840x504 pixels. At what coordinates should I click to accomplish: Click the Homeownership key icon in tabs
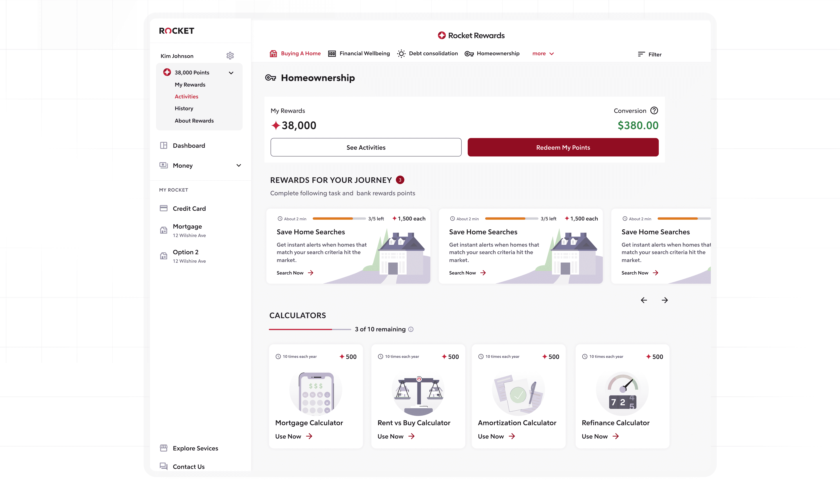(469, 54)
